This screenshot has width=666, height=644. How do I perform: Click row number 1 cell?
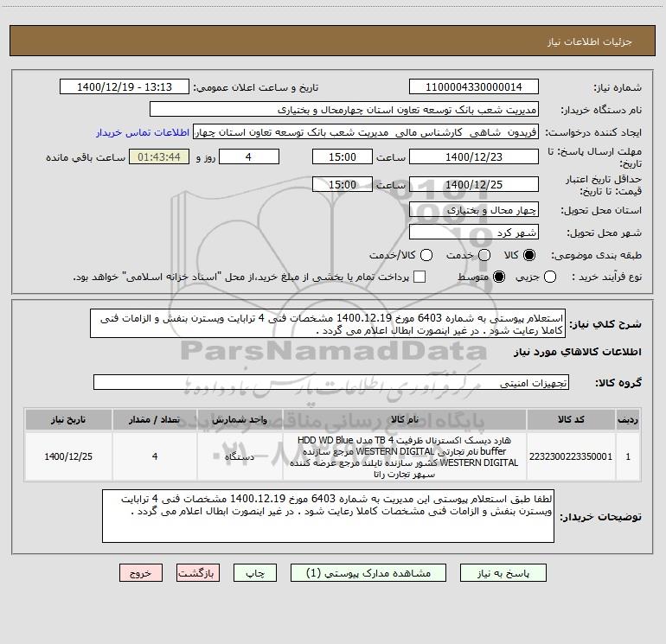point(628,456)
